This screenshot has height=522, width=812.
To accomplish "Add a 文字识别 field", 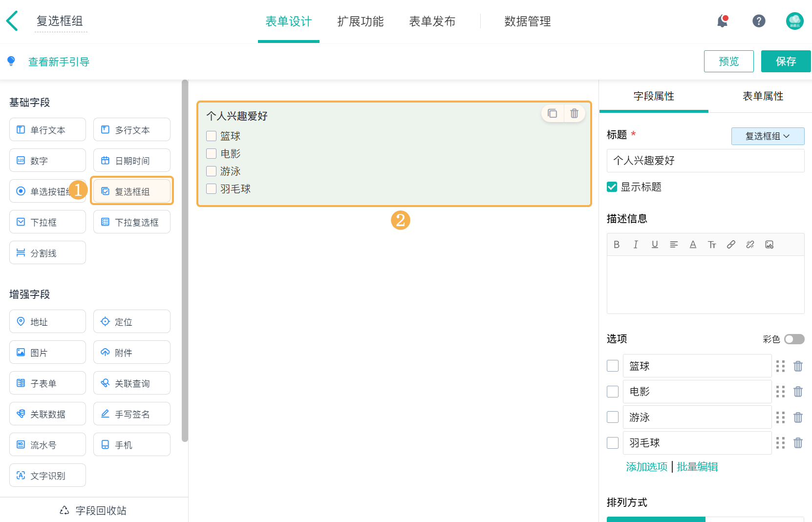I will tap(47, 476).
